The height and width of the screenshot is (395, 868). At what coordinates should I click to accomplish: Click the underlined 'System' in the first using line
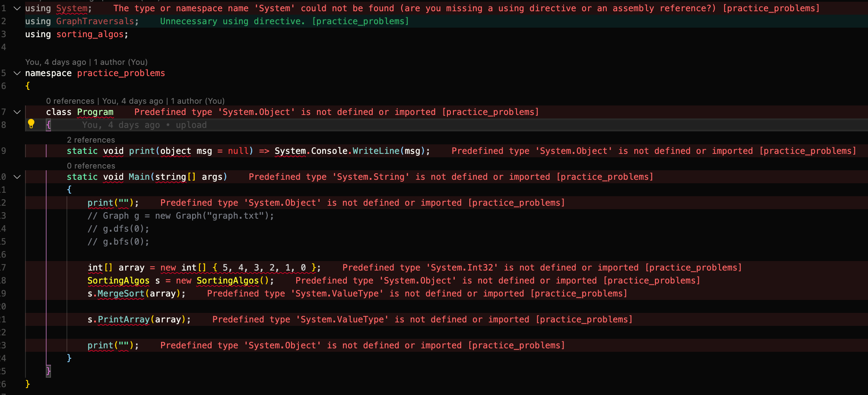[72, 8]
